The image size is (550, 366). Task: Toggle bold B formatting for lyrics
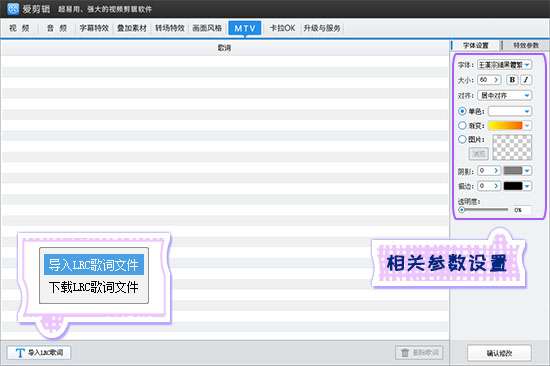coord(512,80)
